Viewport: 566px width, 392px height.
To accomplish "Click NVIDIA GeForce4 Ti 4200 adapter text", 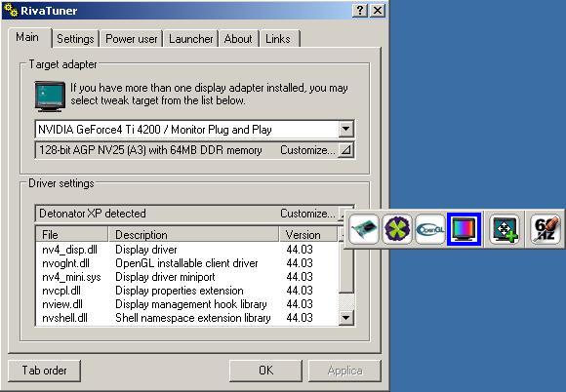I will click(155, 130).
